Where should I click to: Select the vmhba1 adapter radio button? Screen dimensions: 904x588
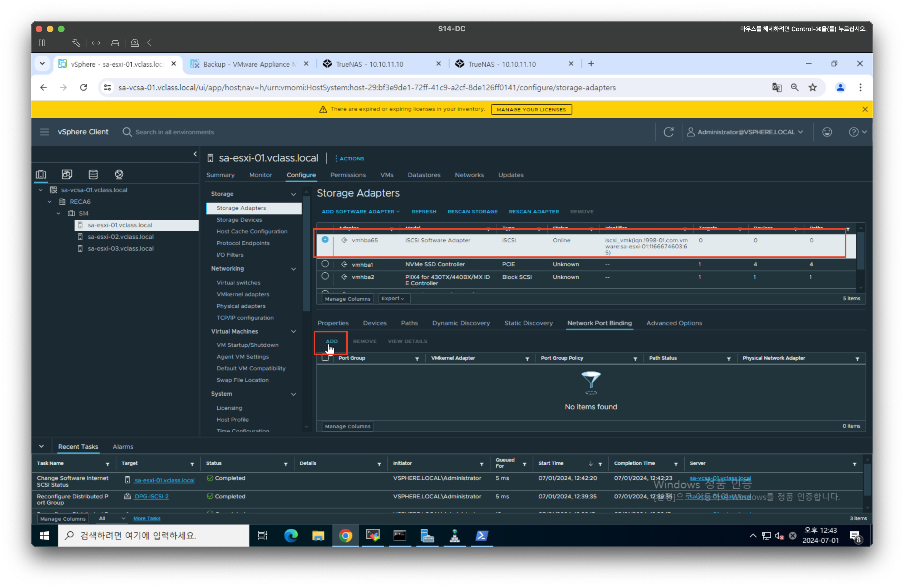click(x=325, y=264)
